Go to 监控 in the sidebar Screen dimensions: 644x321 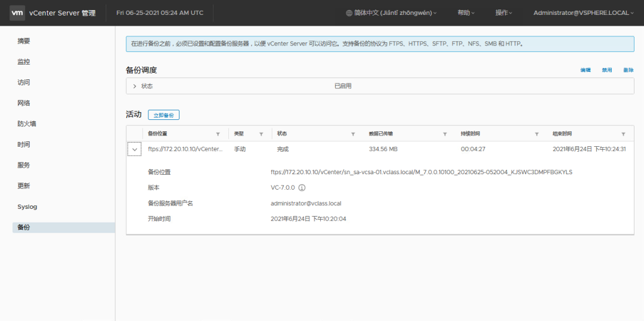[24, 61]
